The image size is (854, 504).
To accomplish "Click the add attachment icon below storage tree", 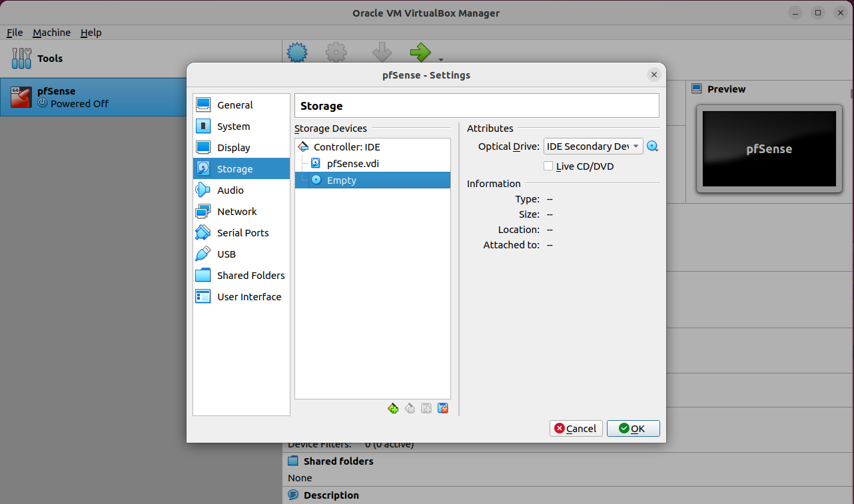I will click(426, 408).
